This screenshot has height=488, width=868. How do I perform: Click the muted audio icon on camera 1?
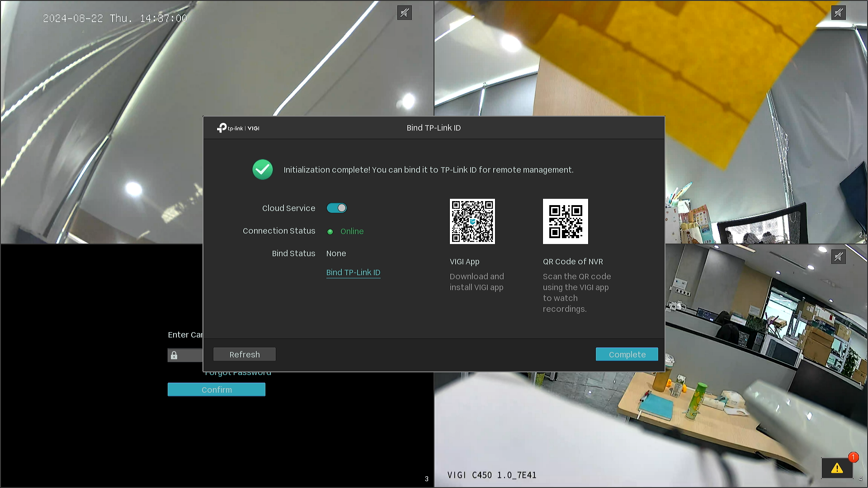[405, 13]
